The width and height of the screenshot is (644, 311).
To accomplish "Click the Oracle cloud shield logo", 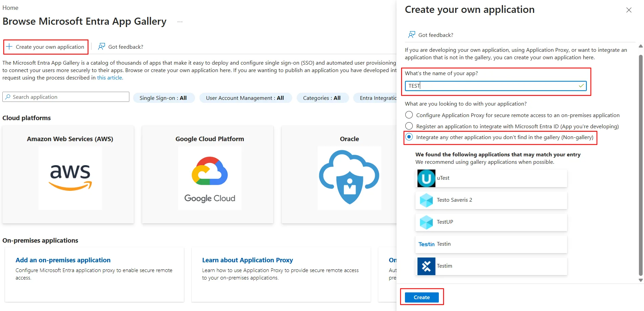I will pyautogui.click(x=349, y=178).
